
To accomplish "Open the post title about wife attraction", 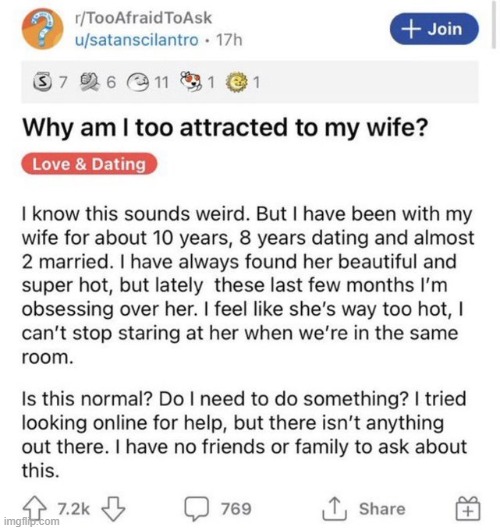I will pos(225,127).
